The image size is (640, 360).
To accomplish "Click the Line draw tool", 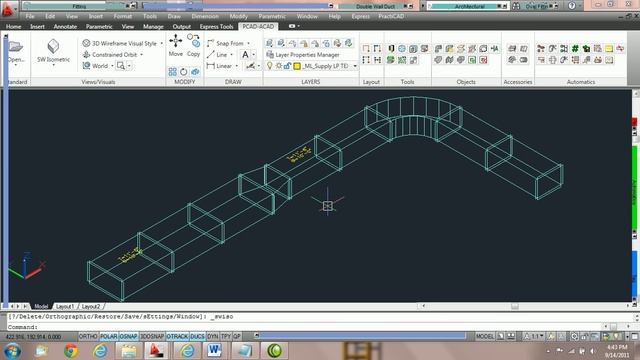I will point(217,55).
